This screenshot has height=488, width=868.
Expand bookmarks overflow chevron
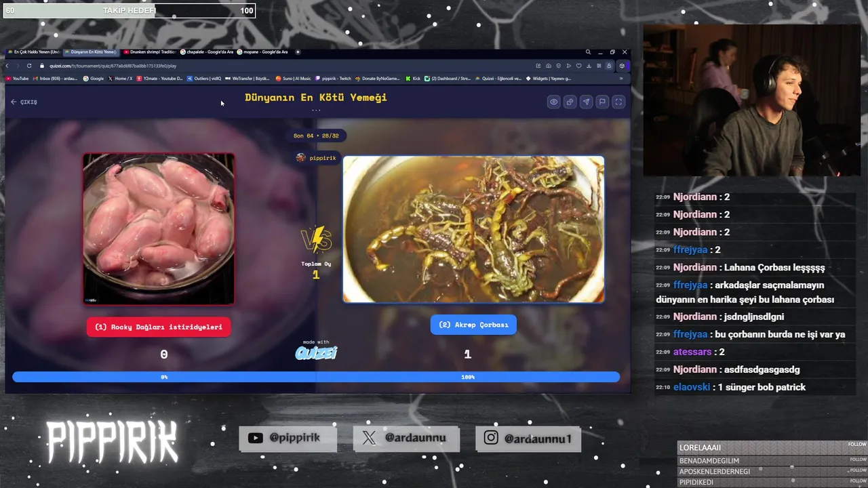coord(621,79)
